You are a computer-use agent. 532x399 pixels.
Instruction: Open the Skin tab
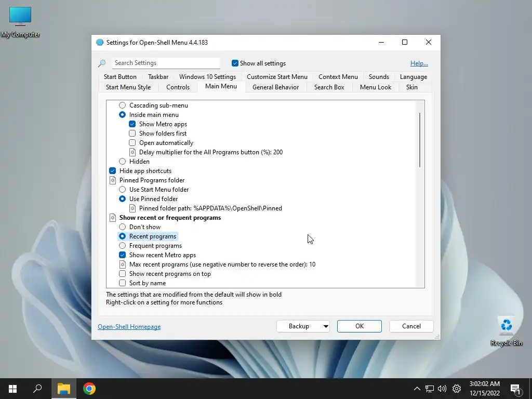coord(411,87)
